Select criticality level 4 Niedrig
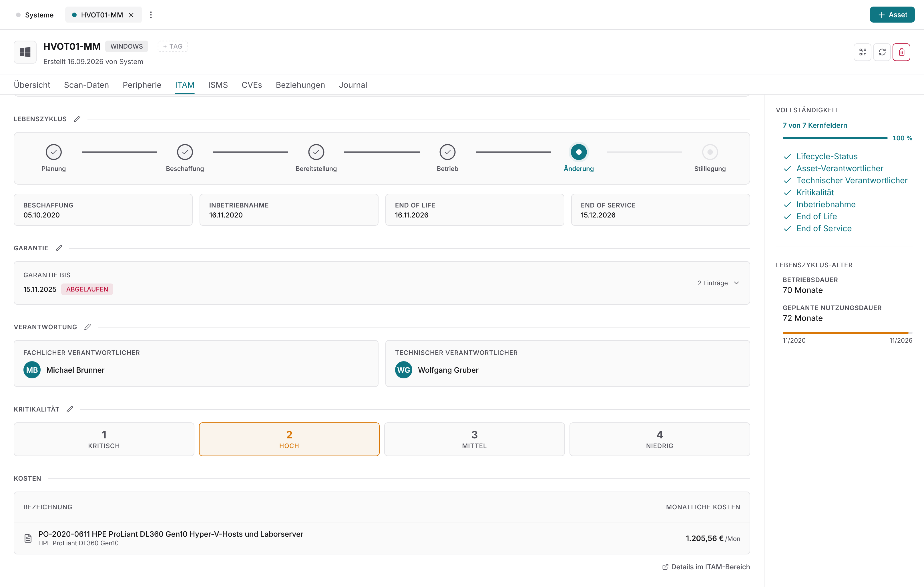The image size is (924, 587). tap(660, 439)
